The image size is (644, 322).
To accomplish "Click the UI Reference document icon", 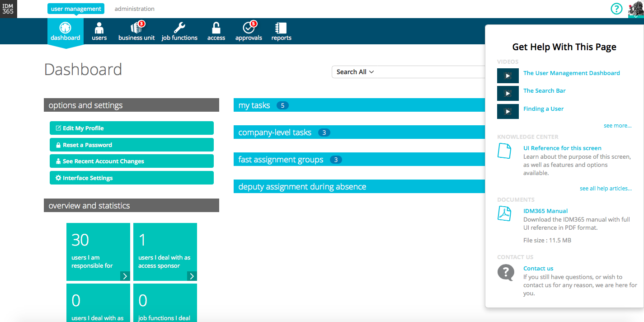I will pyautogui.click(x=504, y=151).
